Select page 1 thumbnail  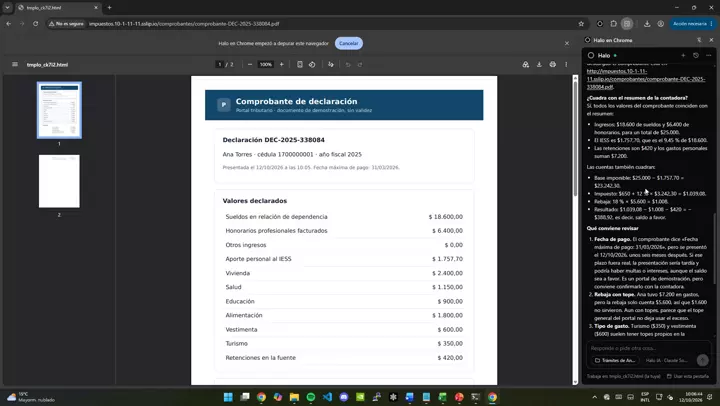click(59, 110)
